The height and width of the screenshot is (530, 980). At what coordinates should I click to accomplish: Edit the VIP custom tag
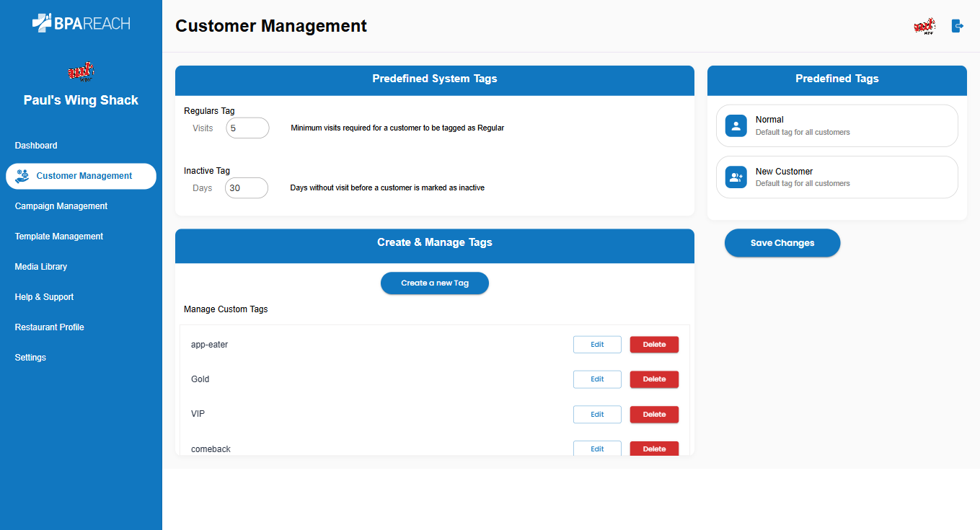point(597,415)
